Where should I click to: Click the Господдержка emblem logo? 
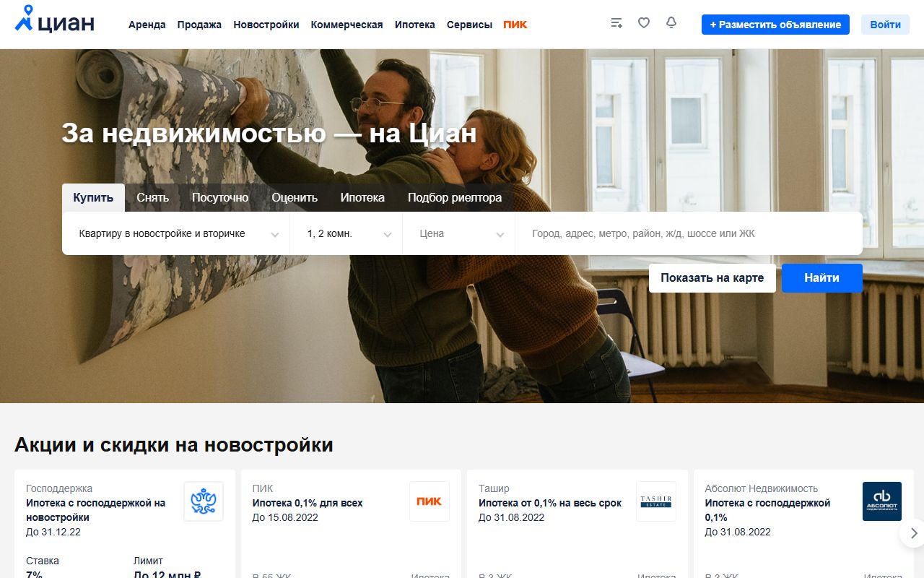204,501
